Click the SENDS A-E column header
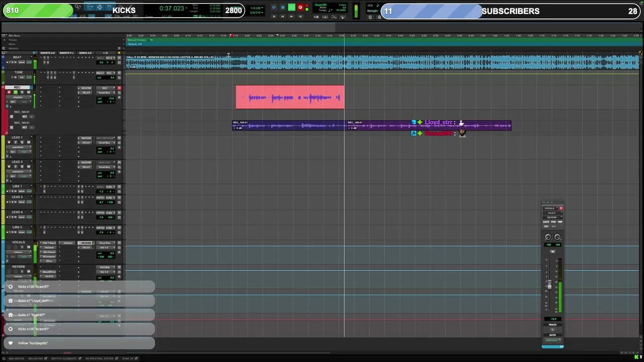 (86, 53)
